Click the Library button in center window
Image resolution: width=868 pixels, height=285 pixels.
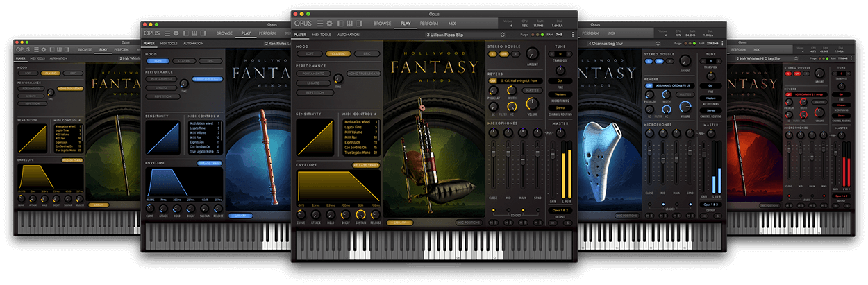click(399, 223)
